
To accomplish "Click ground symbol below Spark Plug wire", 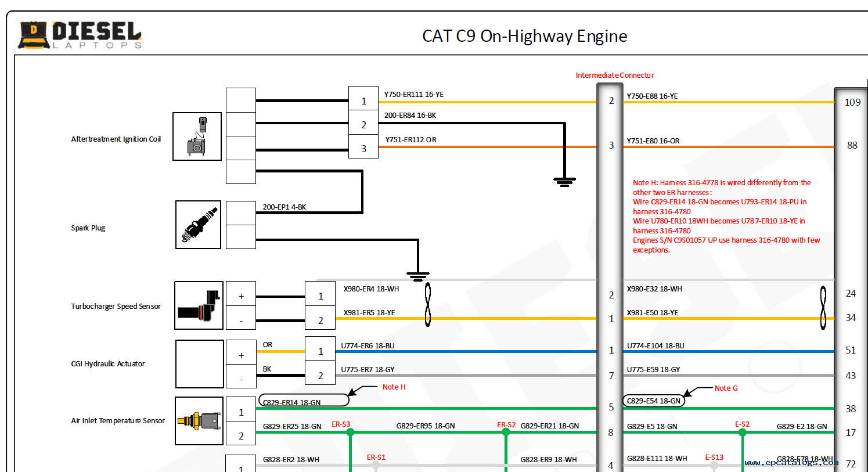I will point(418,276).
